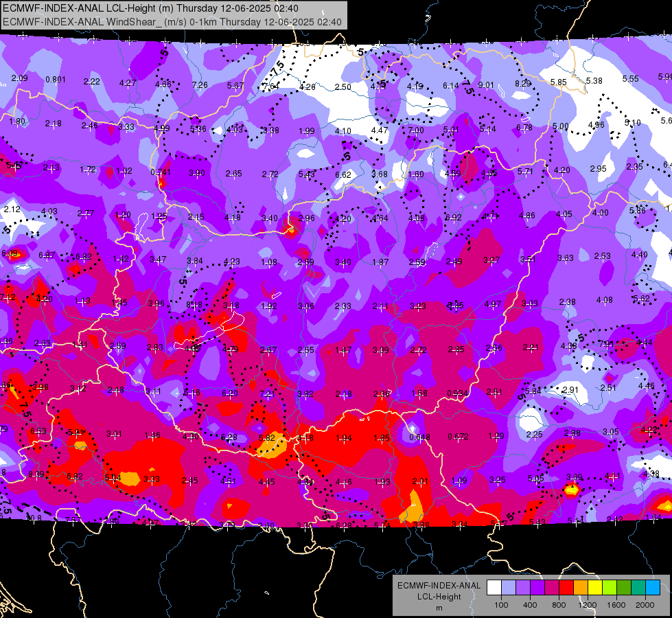Click the wind shear value '1.99'

(x=306, y=130)
